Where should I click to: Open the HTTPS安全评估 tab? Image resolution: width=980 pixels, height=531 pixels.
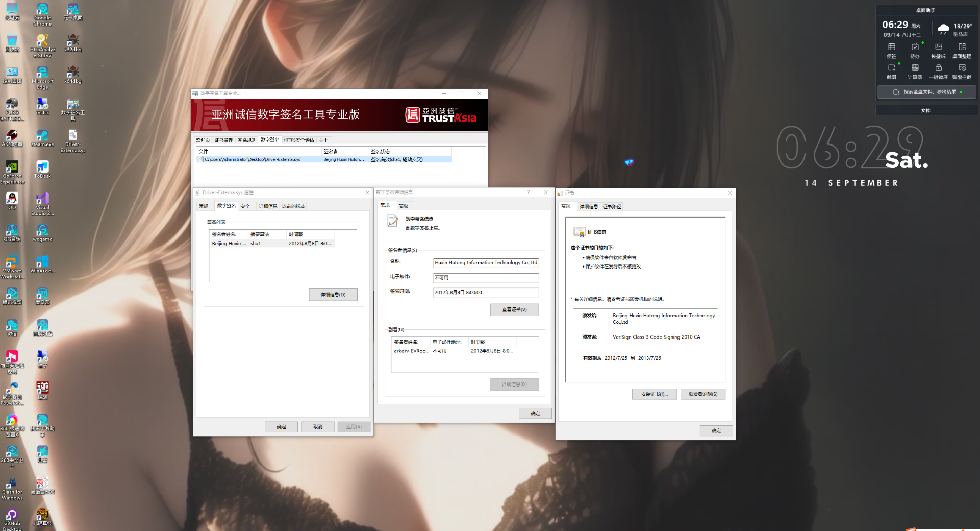click(x=299, y=140)
